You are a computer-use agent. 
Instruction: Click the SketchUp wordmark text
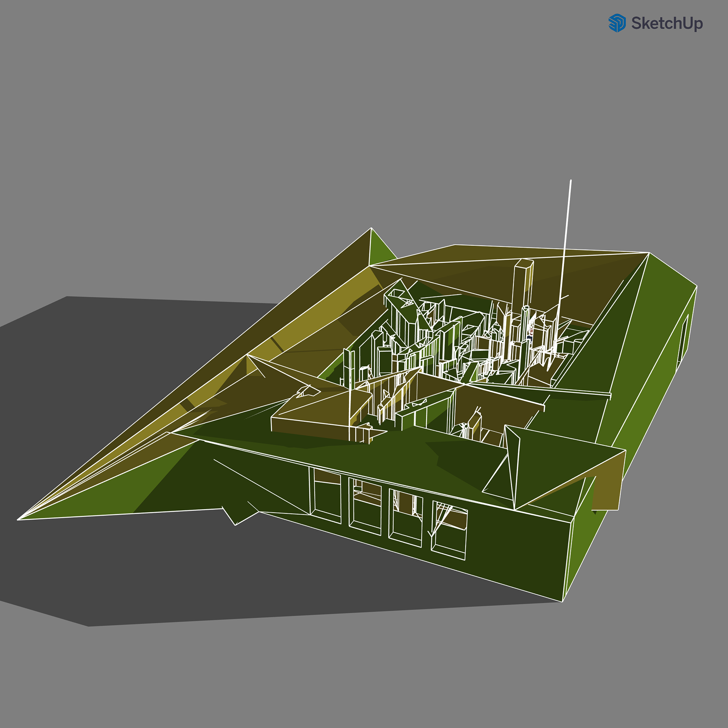(x=667, y=24)
